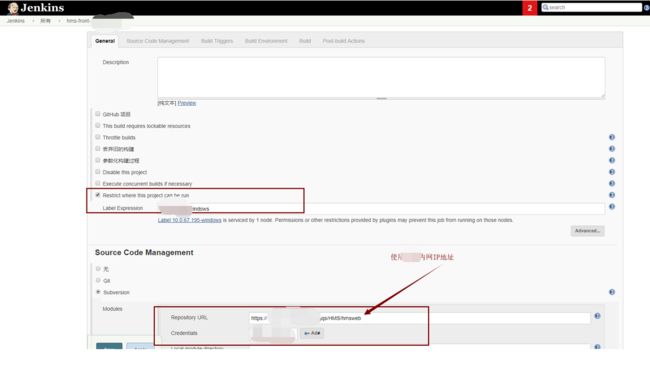Open the Build Triggers tab
The height and width of the screenshot is (375, 650).
(x=217, y=41)
